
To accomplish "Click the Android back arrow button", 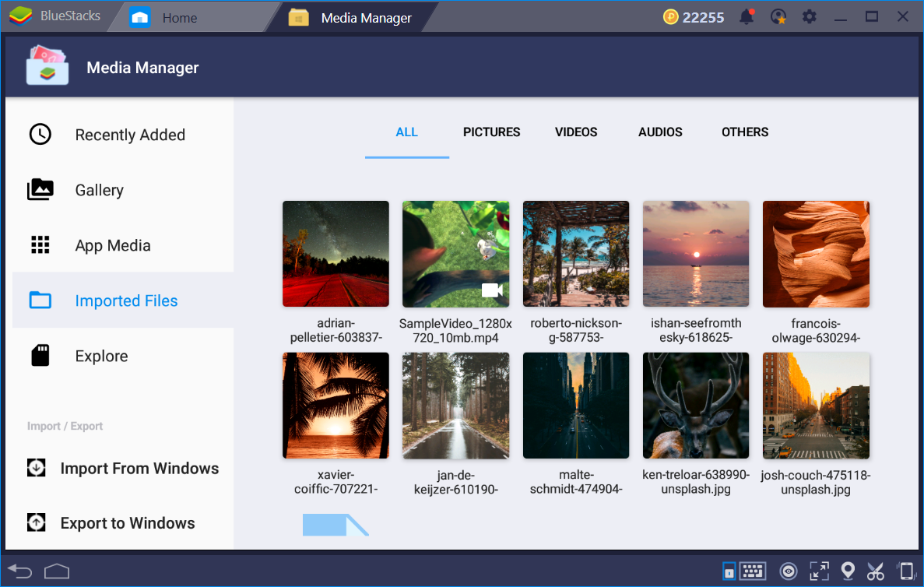I will (20, 571).
